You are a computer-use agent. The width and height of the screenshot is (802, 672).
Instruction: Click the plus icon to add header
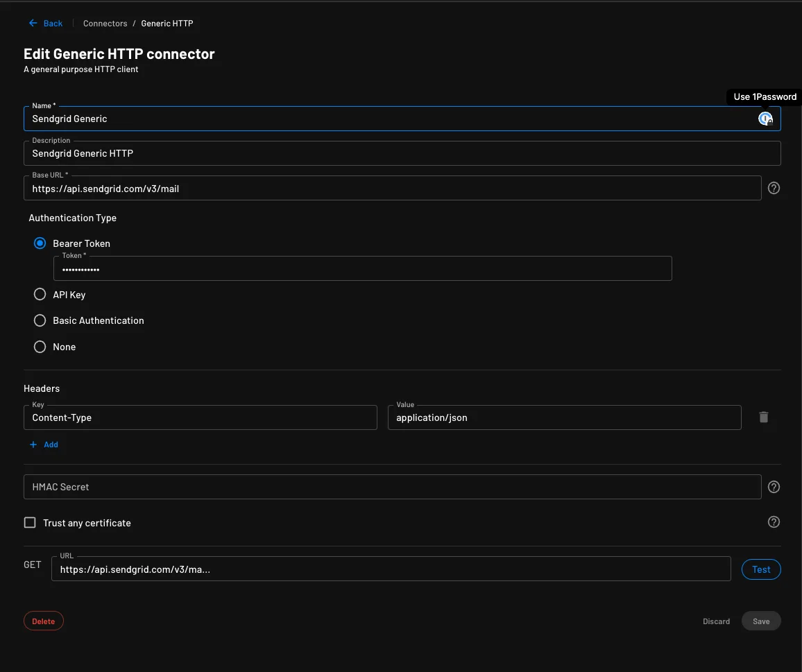click(x=33, y=445)
